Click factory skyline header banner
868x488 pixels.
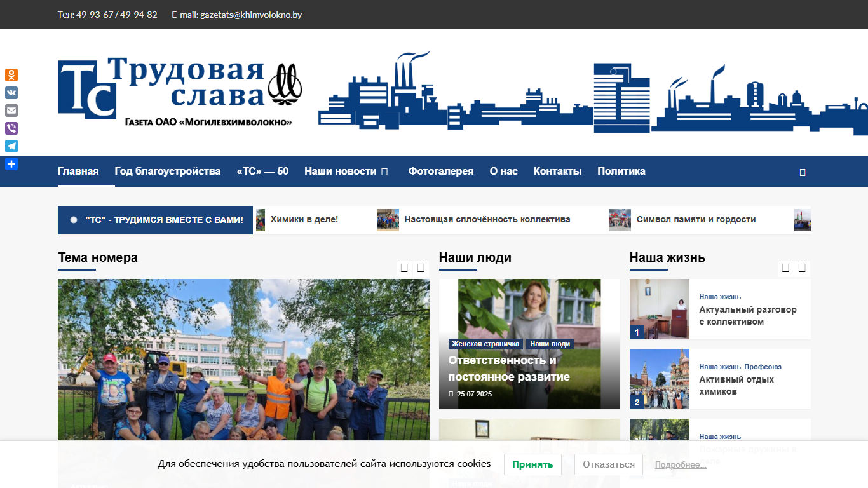[x=593, y=92]
